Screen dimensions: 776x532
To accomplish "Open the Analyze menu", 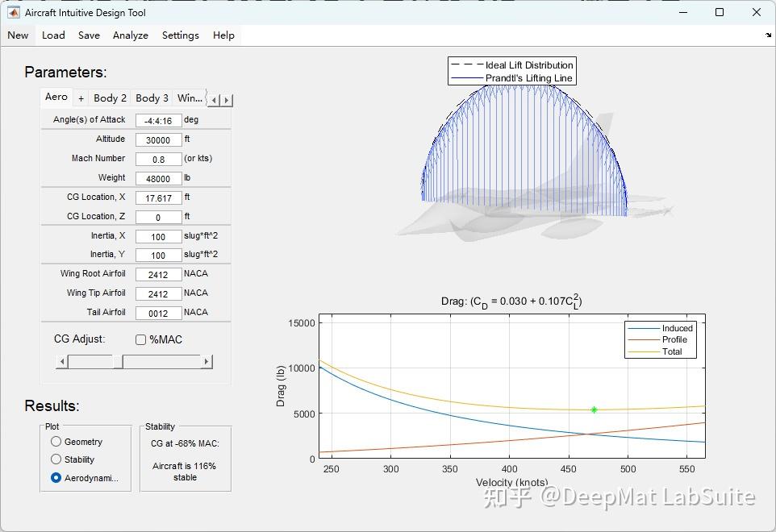I will (x=131, y=35).
